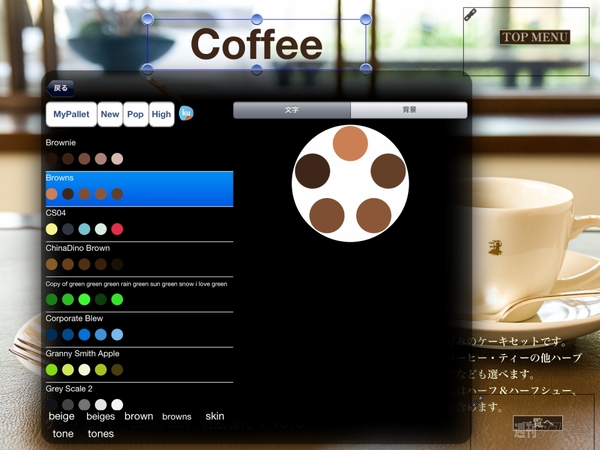Click the link icon near TOP MENU

pyautogui.click(x=470, y=15)
